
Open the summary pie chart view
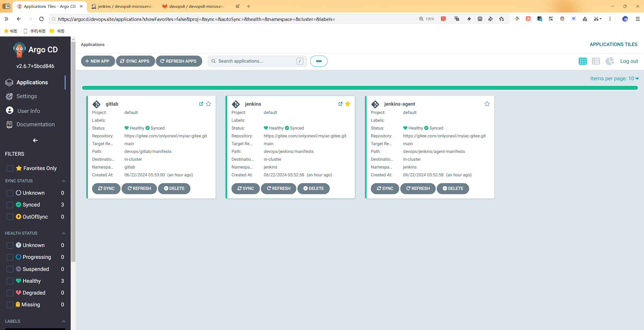coord(610,61)
